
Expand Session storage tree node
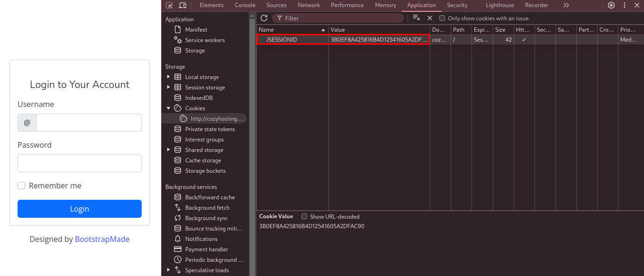[168, 87]
